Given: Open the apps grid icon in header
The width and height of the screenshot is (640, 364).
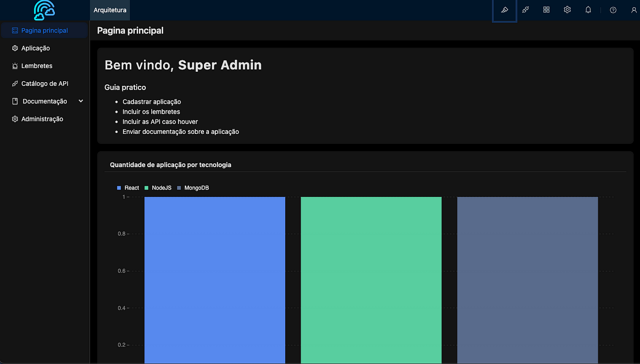Looking at the screenshot, I should coord(546,10).
